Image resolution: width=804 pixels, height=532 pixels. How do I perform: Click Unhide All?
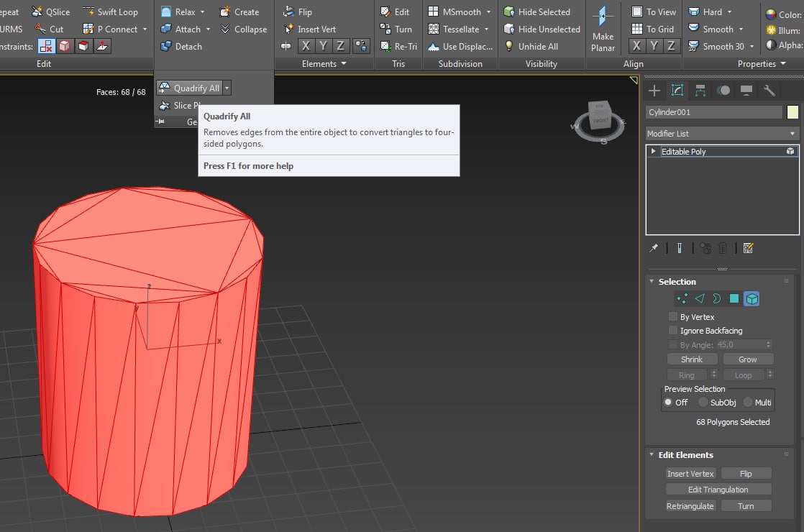point(531,47)
